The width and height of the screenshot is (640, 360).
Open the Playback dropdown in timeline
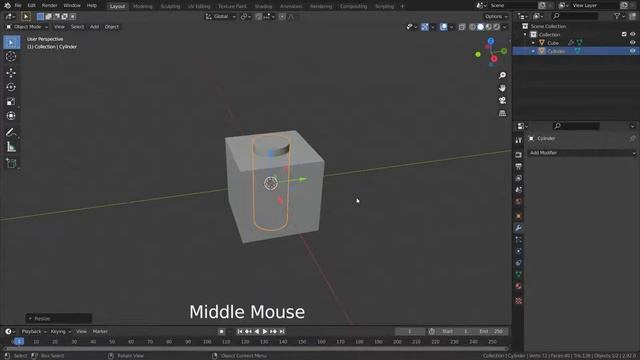click(x=33, y=331)
